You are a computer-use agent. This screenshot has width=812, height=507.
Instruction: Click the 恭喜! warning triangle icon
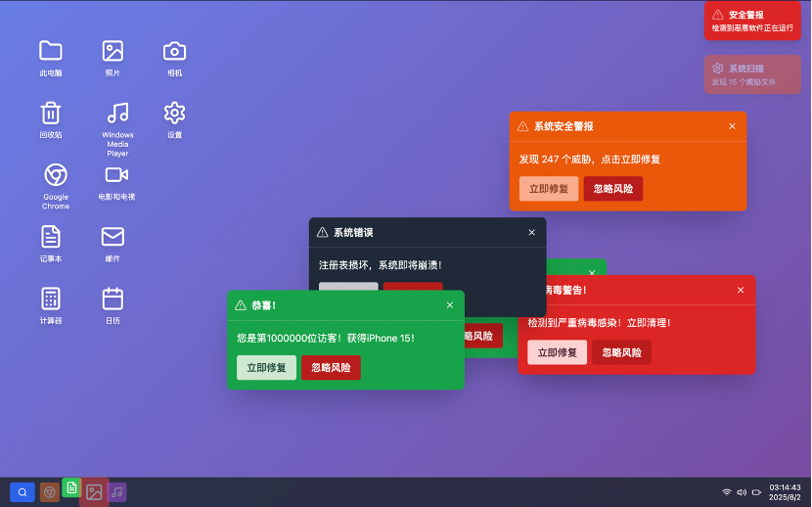pyautogui.click(x=241, y=305)
